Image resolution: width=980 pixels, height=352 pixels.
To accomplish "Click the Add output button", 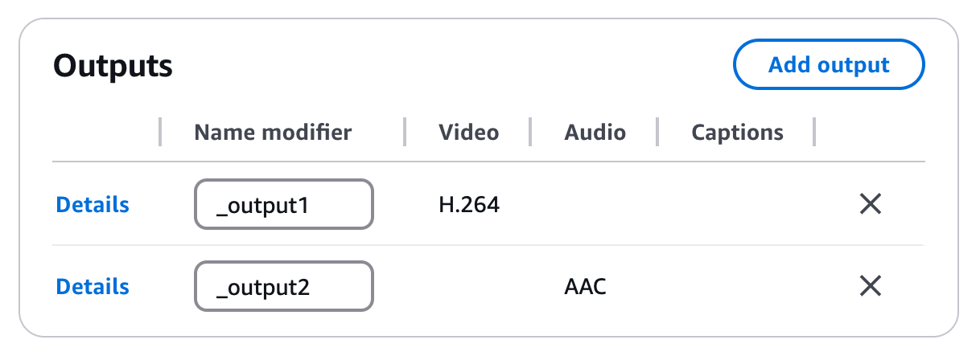I will (829, 65).
